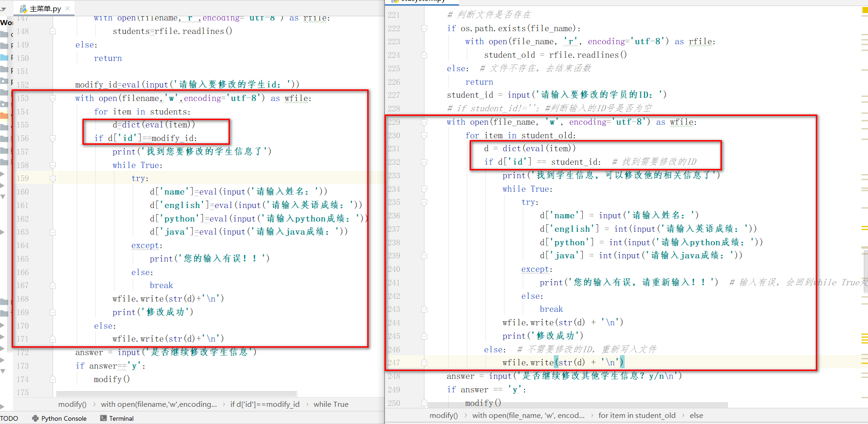Click the orange folder in the project tree

[x=4, y=115]
